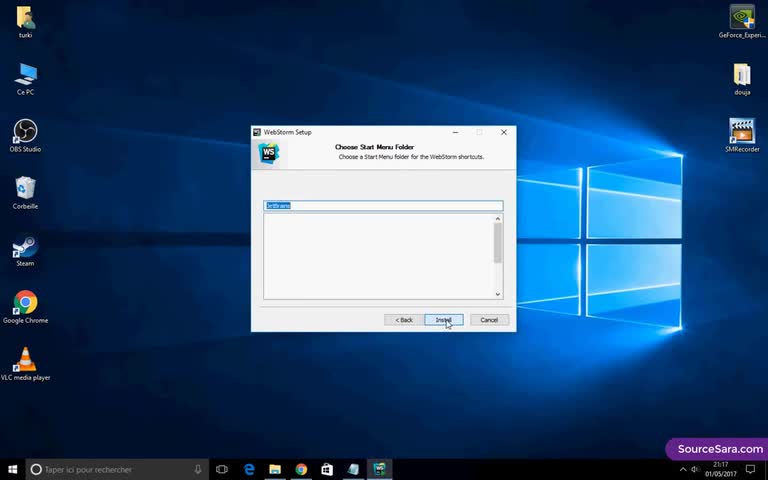Click the WebStorm Setup title bar icon
This screenshot has width=768, height=480.
[257, 132]
